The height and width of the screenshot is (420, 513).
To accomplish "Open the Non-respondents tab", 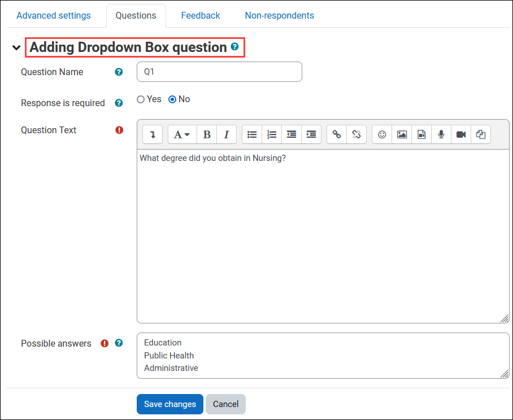I will [x=279, y=15].
